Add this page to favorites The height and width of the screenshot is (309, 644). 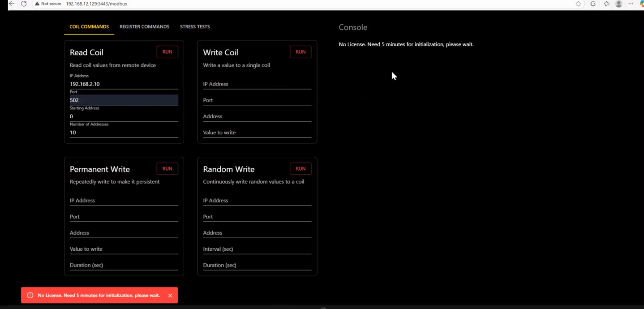click(578, 4)
